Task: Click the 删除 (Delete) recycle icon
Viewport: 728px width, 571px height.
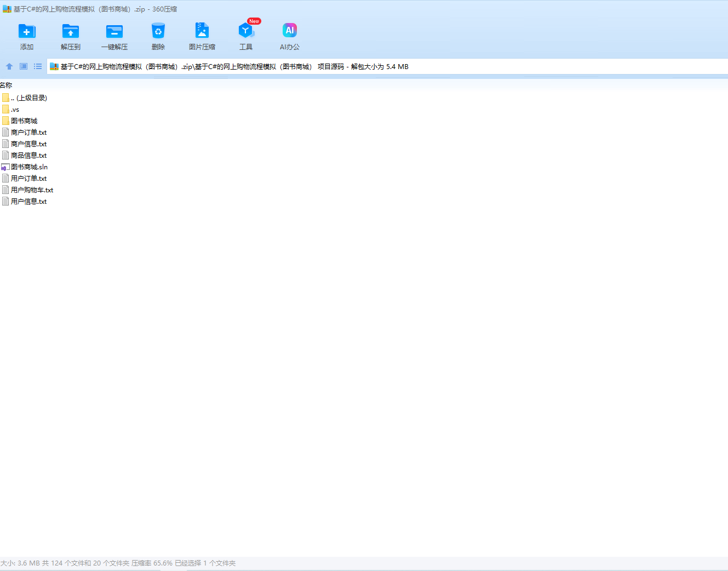Action: click(x=158, y=31)
